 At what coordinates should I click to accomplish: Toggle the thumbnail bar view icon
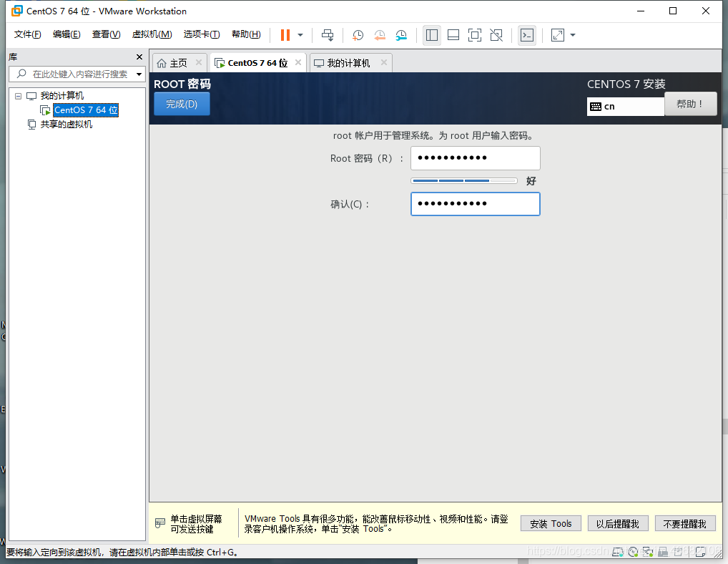point(453,35)
